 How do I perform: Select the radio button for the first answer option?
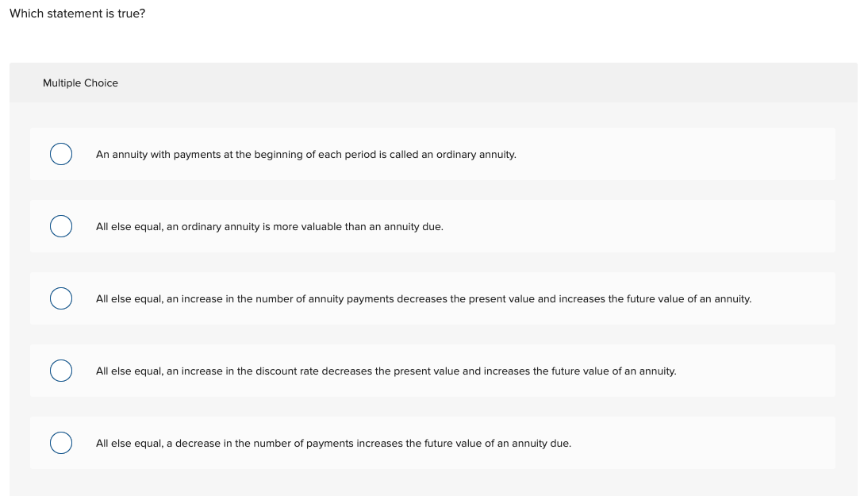[61, 154]
